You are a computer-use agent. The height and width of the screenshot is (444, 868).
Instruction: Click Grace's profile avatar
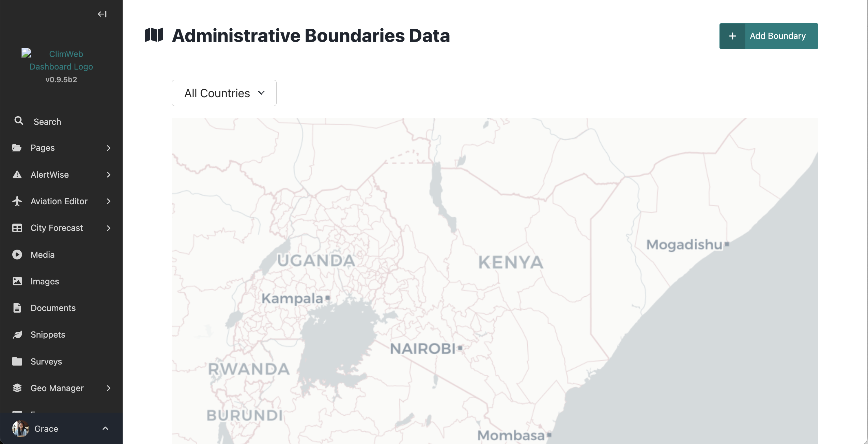[20, 429]
